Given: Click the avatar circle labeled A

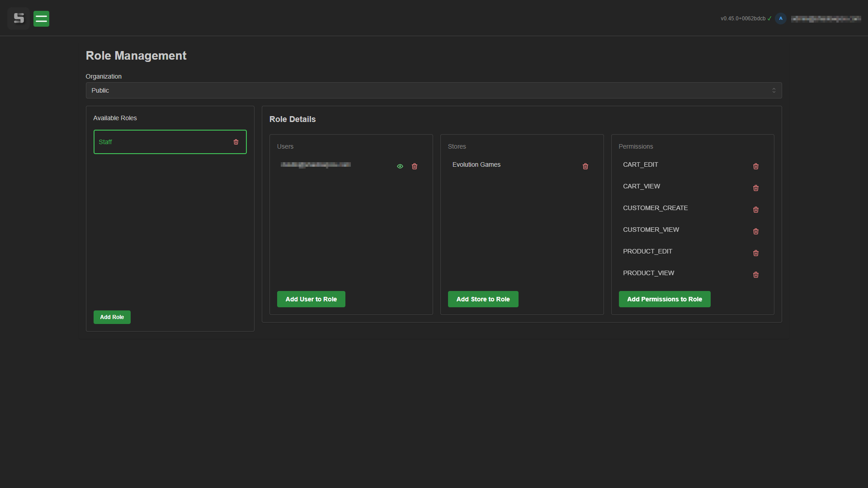Looking at the screenshot, I should (781, 19).
